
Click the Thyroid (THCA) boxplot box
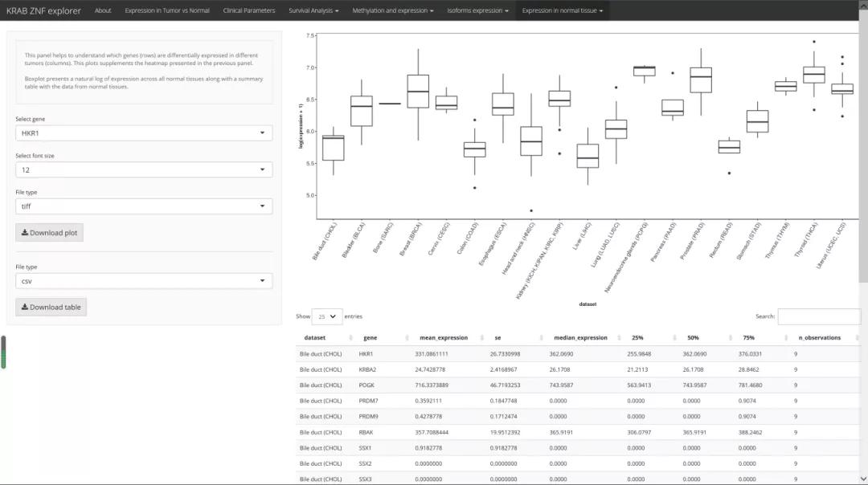coord(813,75)
